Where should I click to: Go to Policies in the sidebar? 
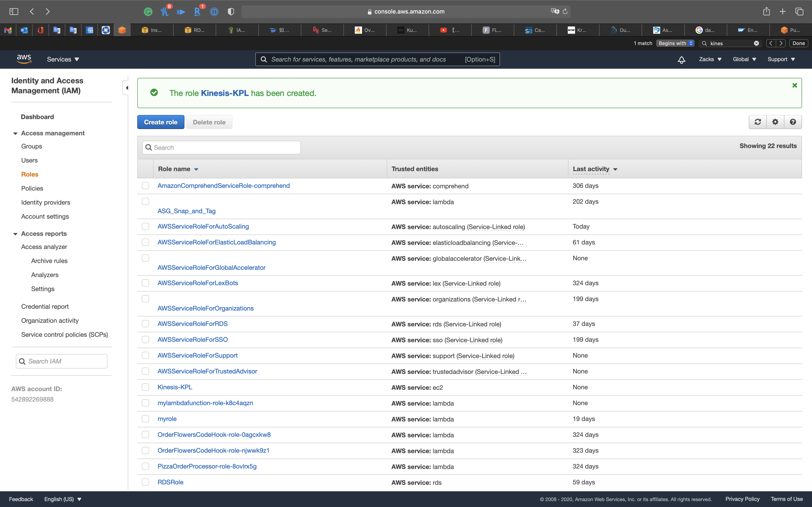coord(32,189)
